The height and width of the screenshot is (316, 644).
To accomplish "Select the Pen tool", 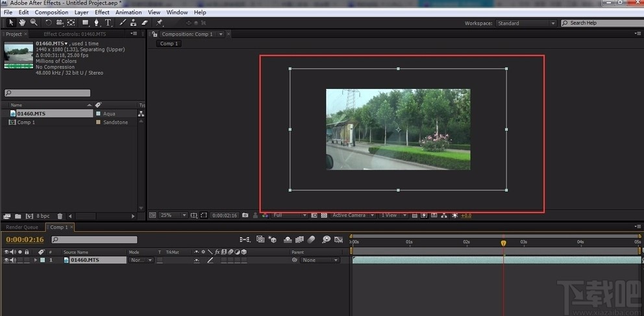I will click(97, 23).
